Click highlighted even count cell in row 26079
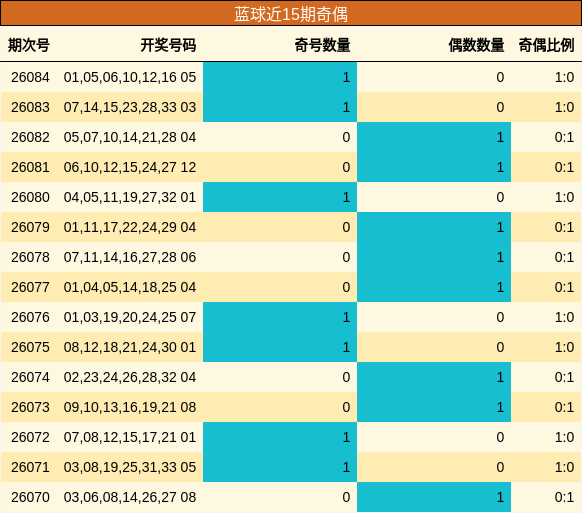This screenshot has height=513, width=582. pos(434,227)
